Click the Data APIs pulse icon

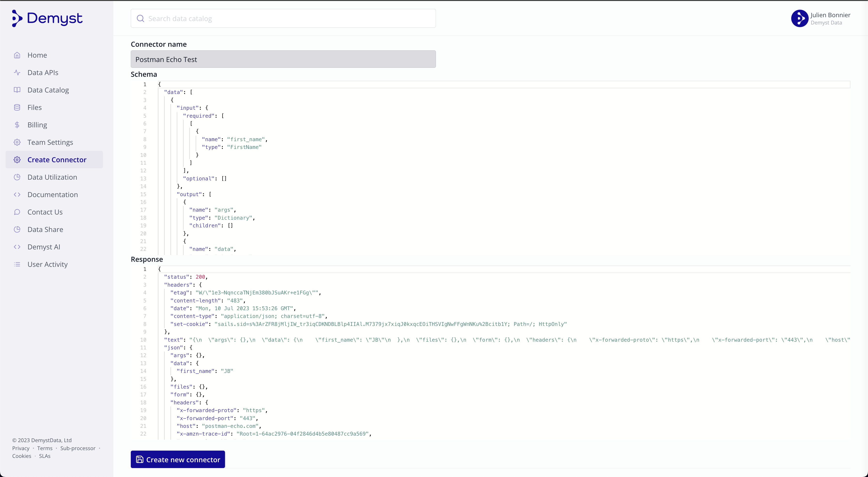coord(17,72)
